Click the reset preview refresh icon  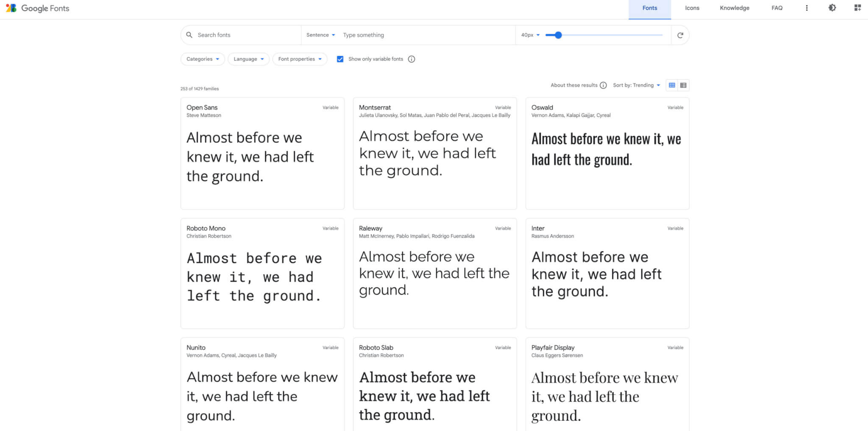tap(680, 35)
